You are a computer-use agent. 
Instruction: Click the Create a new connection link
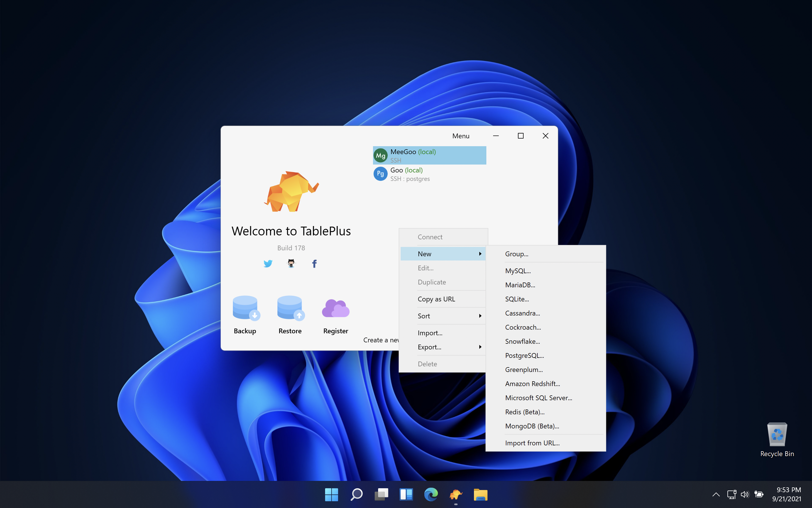click(x=381, y=340)
